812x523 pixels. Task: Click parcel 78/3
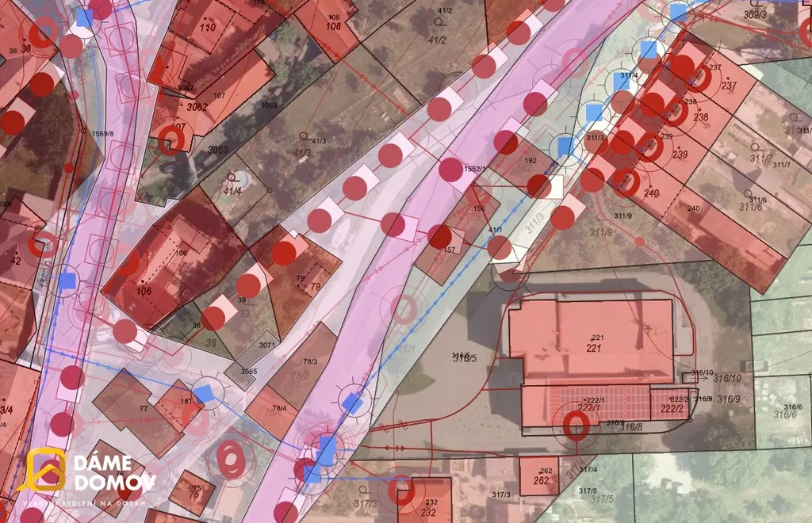click(301, 373)
